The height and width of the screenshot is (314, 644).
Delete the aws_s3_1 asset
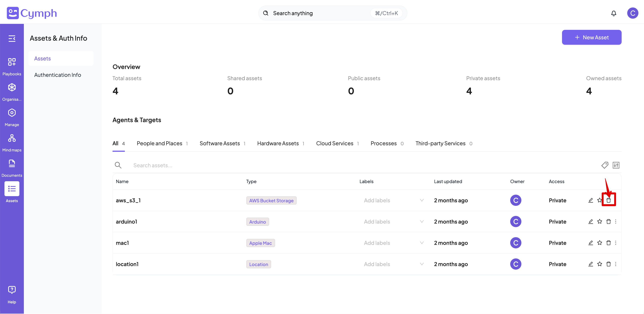(x=608, y=200)
